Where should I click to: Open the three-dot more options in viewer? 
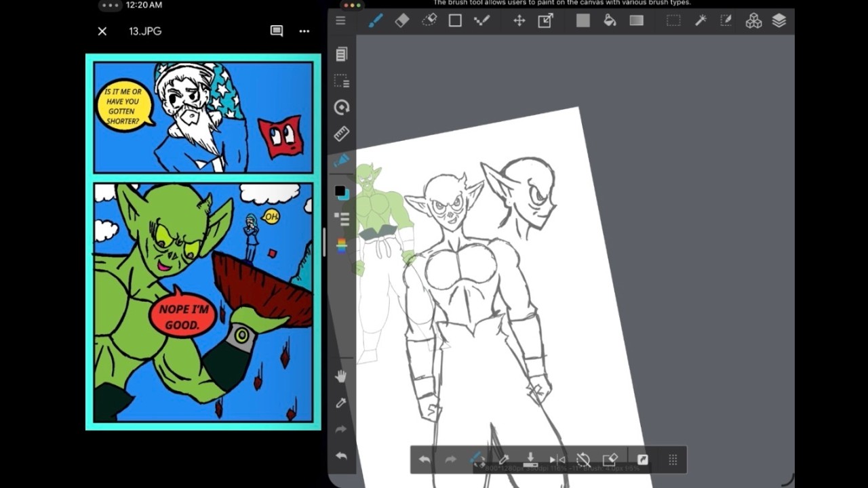304,31
